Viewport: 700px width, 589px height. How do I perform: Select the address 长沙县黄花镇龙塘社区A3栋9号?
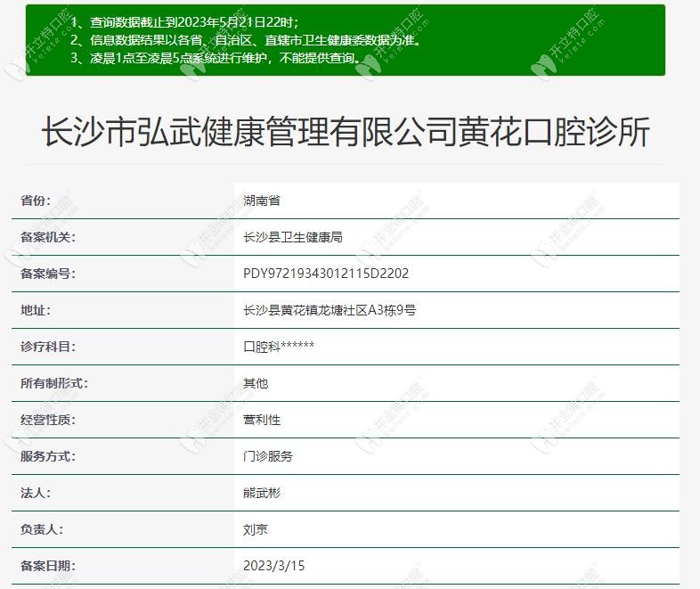pyautogui.click(x=330, y=310)
